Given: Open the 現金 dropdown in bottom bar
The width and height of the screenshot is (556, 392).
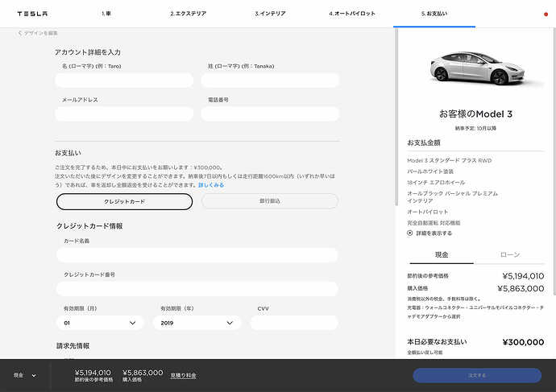Looking at the screenshot, I should click(25, 375).
